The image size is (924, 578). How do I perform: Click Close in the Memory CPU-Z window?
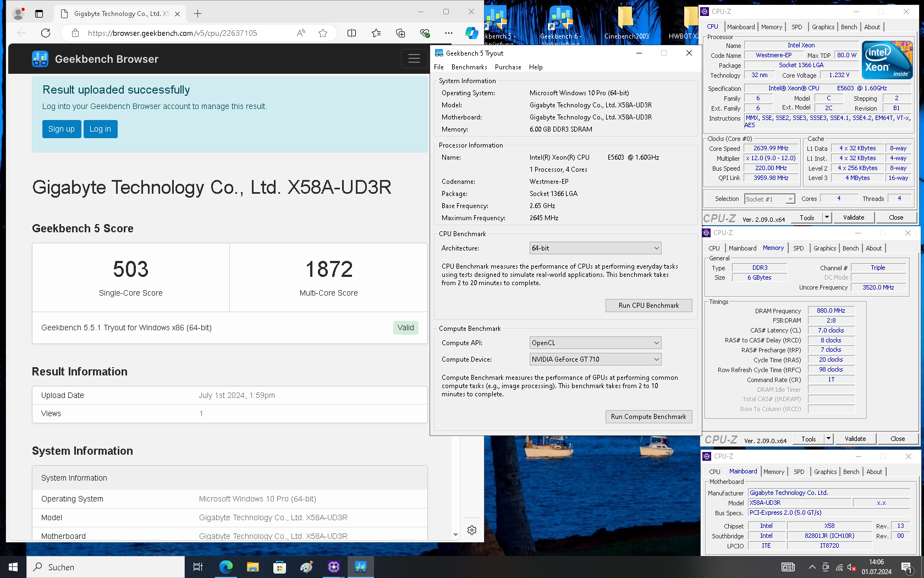pos(898,439)
